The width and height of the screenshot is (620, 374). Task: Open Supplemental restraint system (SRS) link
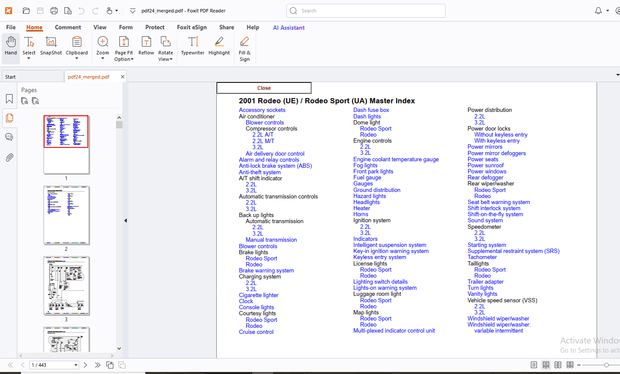[513, 251]
